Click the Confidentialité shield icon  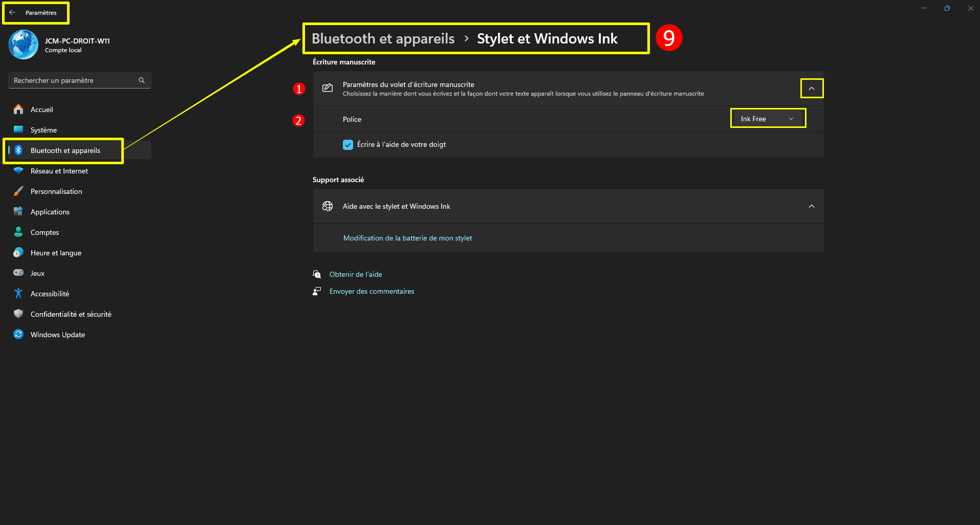tap(18, 314)
